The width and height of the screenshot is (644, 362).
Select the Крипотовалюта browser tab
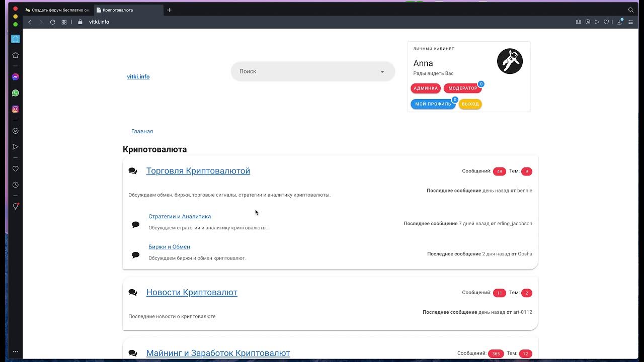128,10
